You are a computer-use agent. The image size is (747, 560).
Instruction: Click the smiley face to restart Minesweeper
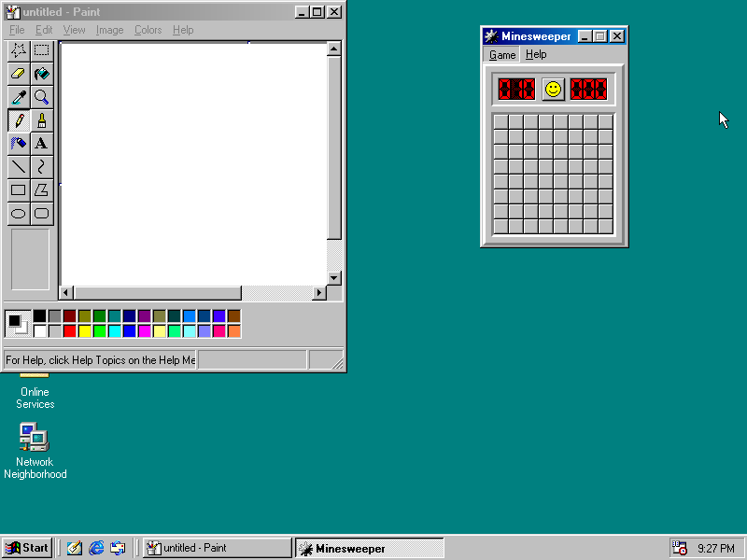554,89
